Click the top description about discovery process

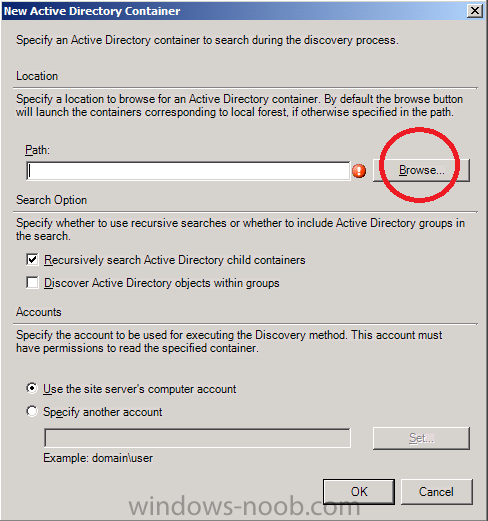(207, 40)
